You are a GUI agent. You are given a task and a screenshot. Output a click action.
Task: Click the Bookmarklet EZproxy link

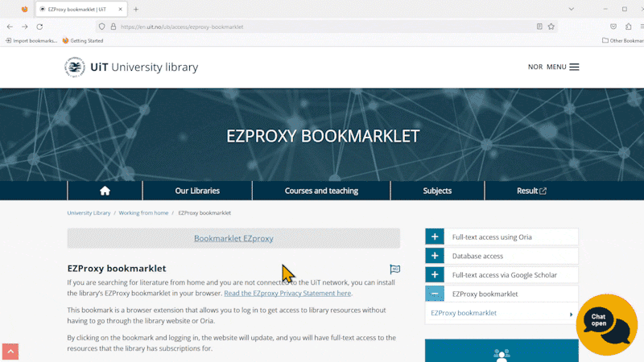point(233,238)
